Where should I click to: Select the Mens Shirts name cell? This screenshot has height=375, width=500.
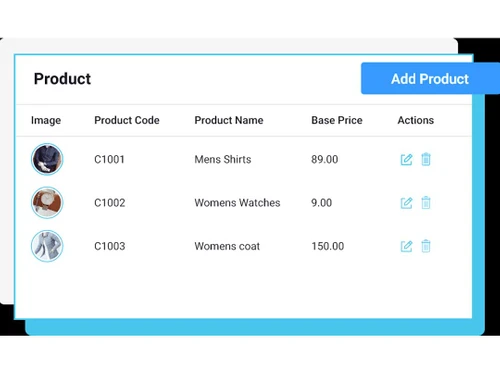coord(223,159)
